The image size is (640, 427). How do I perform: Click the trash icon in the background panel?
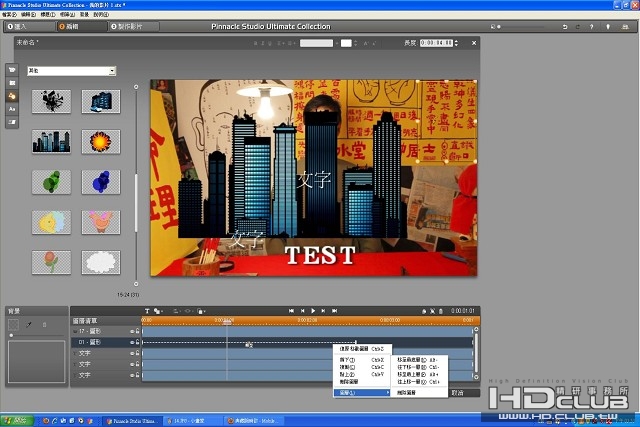tap(44, 325)
